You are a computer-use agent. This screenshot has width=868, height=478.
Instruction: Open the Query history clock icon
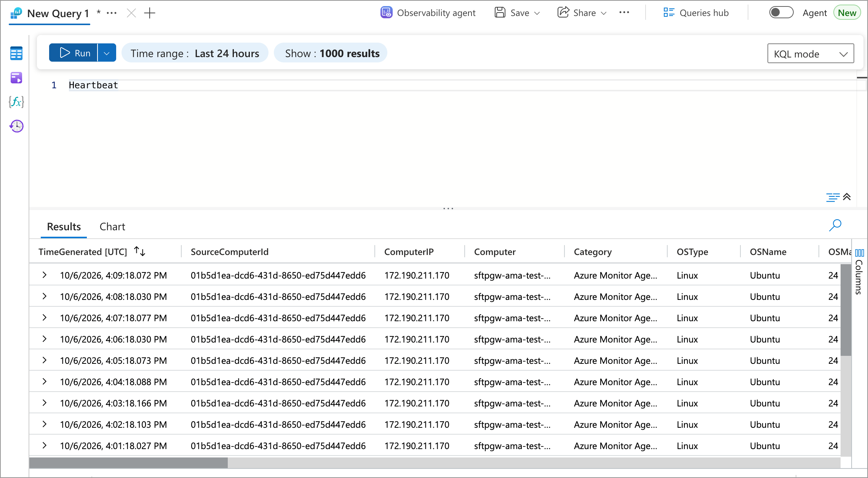16,126
